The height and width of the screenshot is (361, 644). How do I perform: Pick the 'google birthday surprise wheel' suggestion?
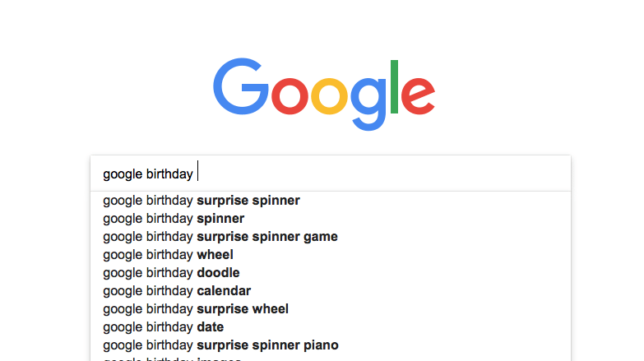pos(331,309)
